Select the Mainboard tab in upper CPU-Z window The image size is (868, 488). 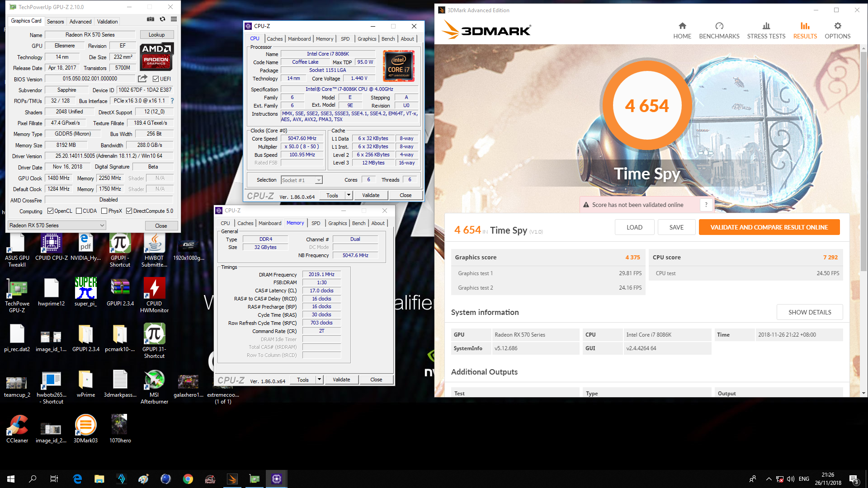click(x=299, y=39)
